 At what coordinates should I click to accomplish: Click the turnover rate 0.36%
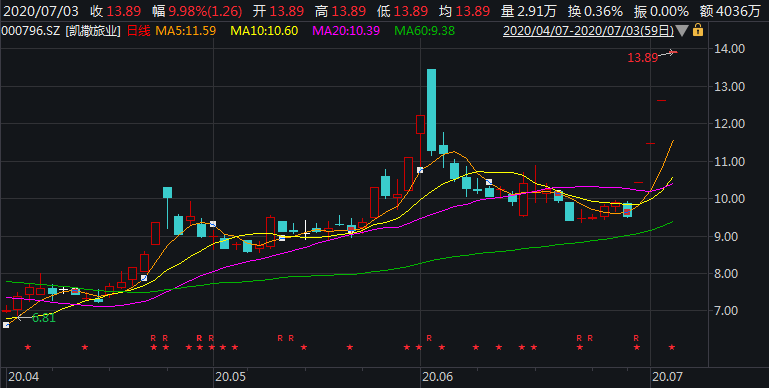point(603,11)
